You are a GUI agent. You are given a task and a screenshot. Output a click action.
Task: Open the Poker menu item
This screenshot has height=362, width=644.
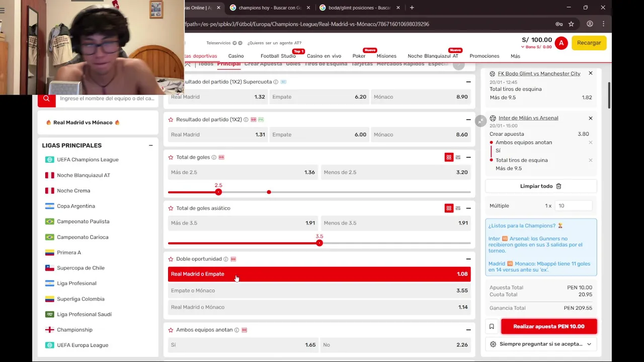click(359, 56)
